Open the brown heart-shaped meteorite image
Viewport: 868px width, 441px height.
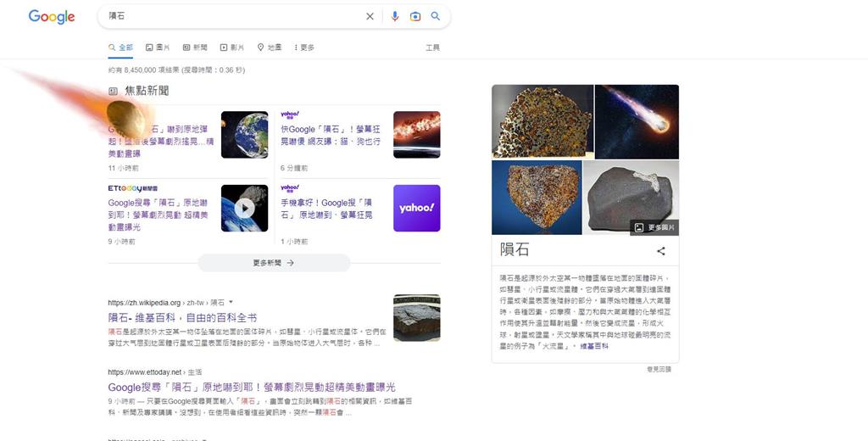tap(537, 198)
